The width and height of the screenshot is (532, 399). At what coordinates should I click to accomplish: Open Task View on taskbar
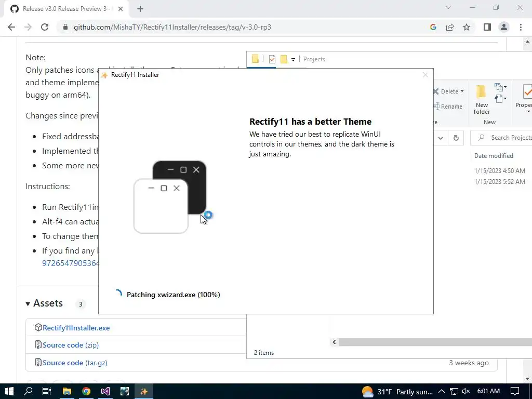point(46,391)
